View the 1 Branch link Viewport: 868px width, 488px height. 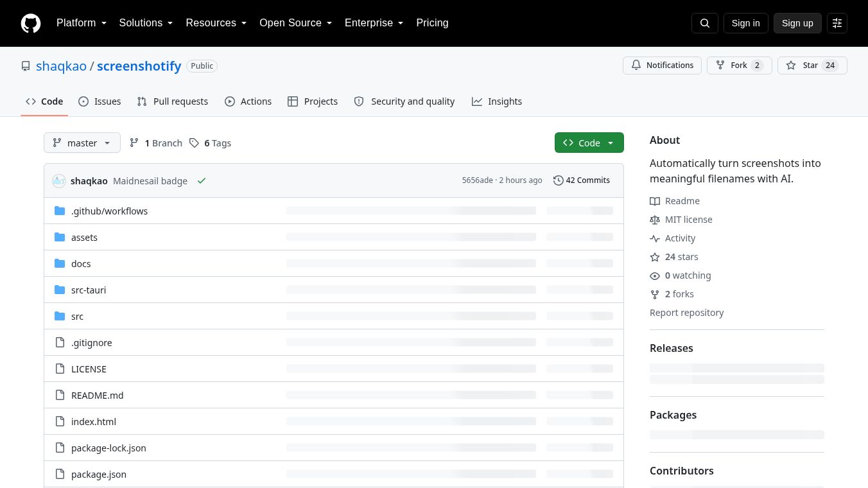[x=156, y=143]
